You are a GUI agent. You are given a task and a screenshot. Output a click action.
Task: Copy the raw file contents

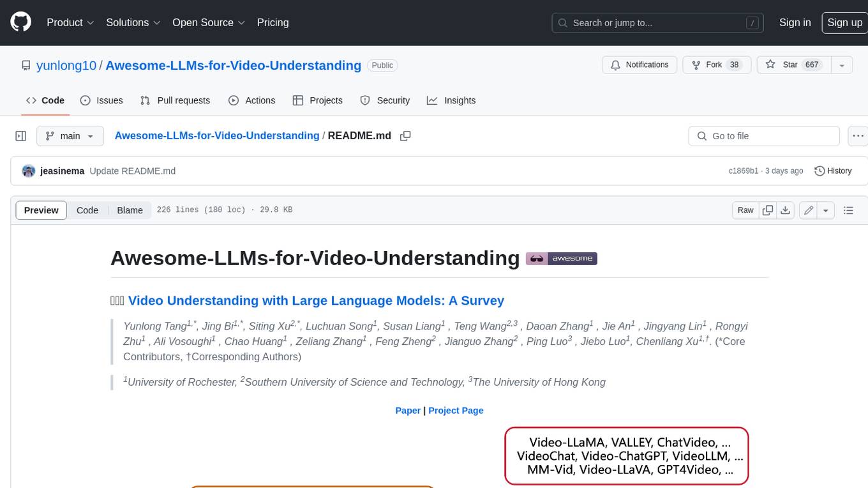768,210
